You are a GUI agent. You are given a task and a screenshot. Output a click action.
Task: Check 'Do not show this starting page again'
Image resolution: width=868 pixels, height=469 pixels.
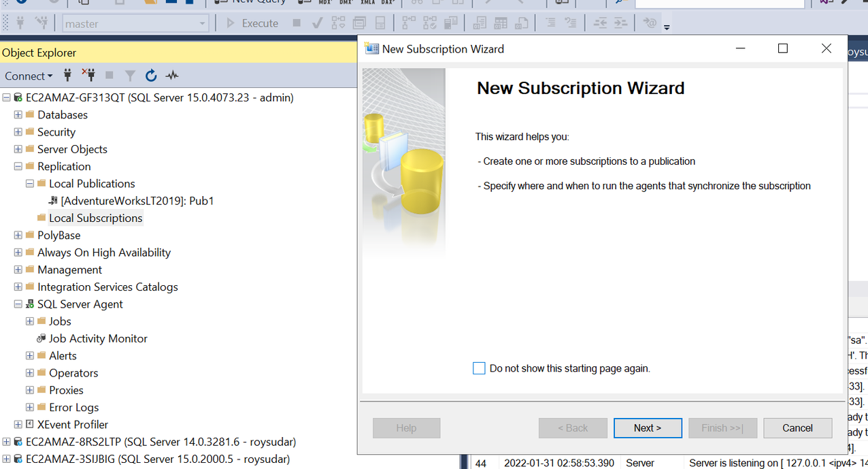click(x=479, y=368)
